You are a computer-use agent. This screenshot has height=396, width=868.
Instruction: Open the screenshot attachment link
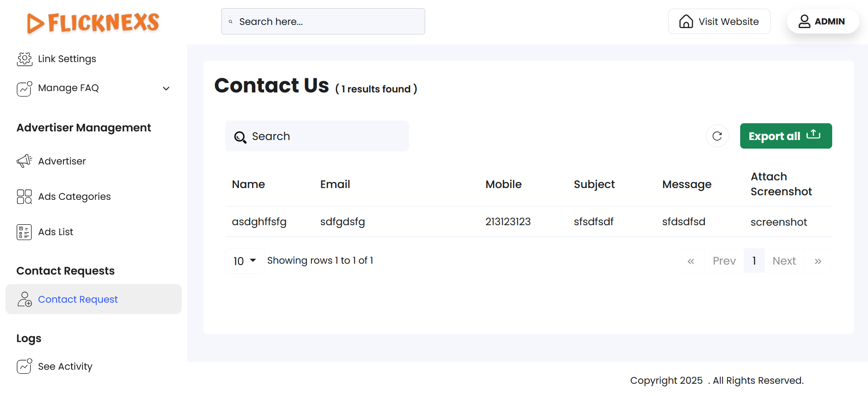(x=779, y=222)
